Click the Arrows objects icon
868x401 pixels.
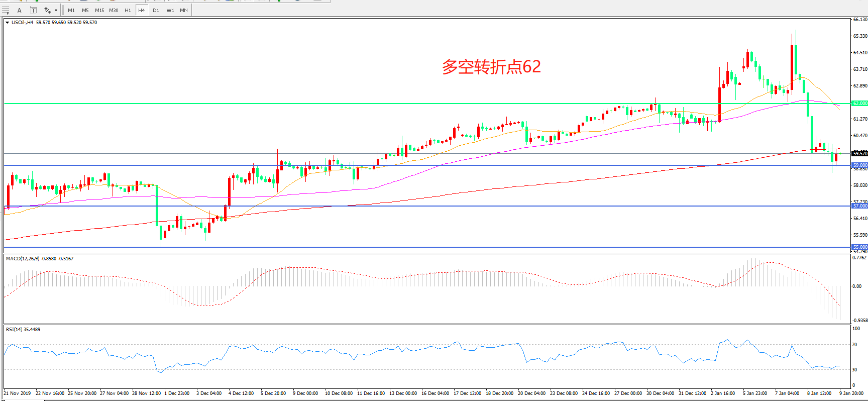(x=47, y=10)
